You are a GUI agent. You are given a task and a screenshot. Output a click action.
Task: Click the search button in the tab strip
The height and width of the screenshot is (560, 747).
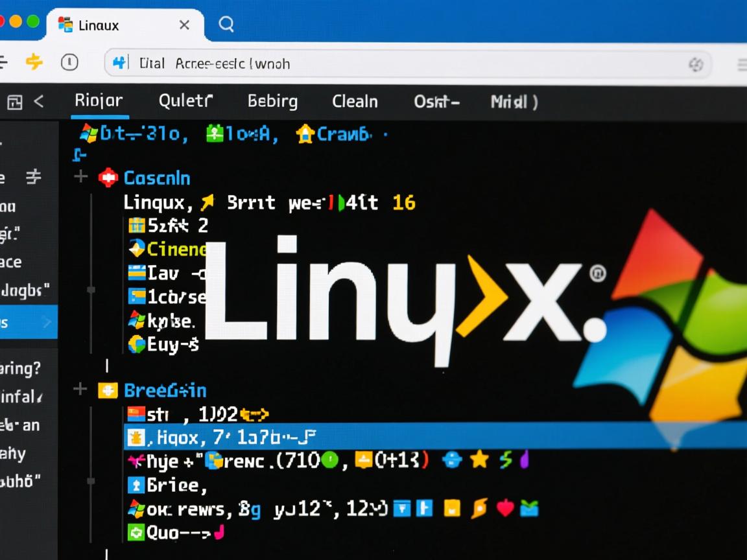pyautogui.click(x=225, y=25)
